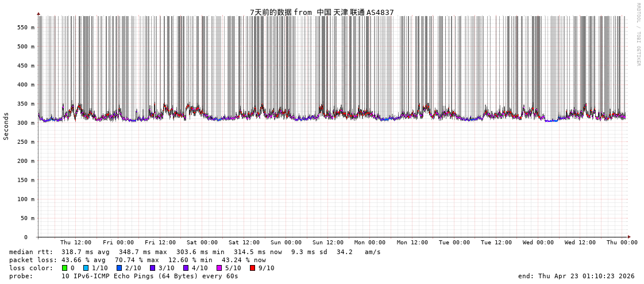
Task: Click the magenta 5/10 loss swatch
Action: [219, 268]
